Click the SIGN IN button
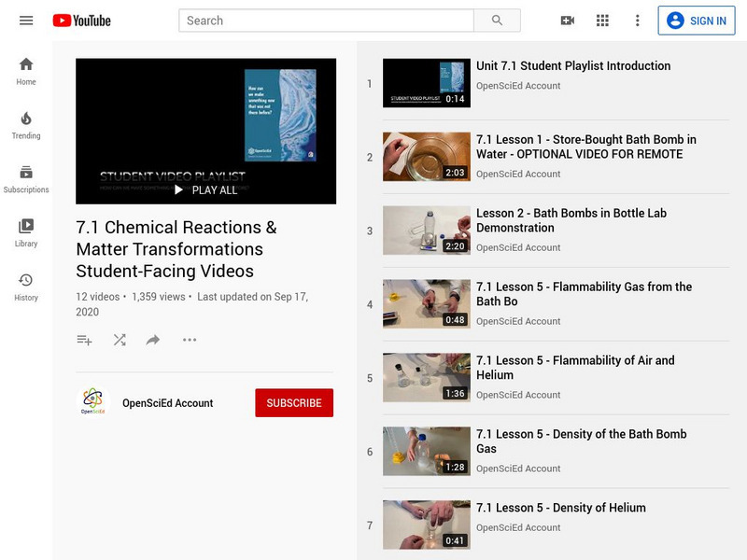Image resolution: width=747 pixels, height=560 pixels. point(698,20)
